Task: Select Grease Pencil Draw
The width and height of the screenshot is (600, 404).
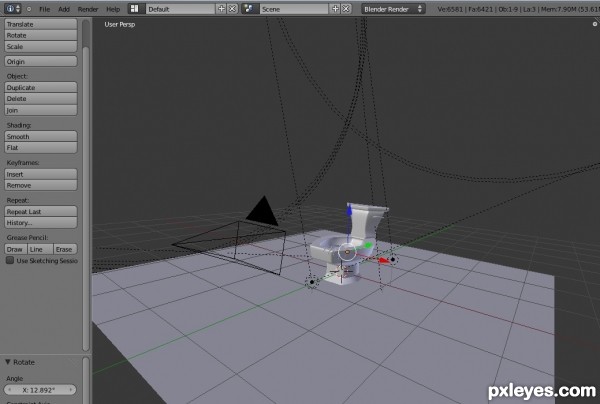Action: click(x=16, y=249)
